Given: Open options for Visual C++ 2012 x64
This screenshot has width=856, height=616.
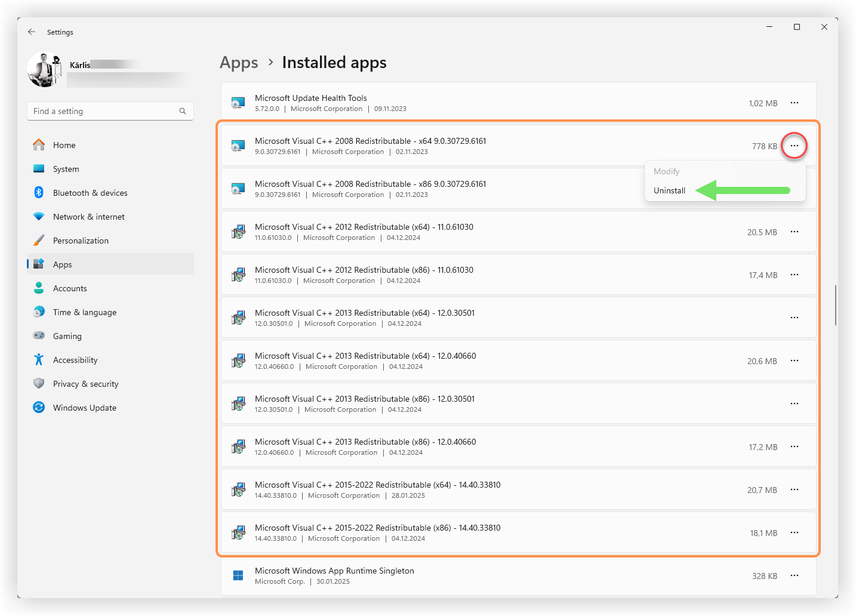Looking at the screenshot, I should 795,232.
